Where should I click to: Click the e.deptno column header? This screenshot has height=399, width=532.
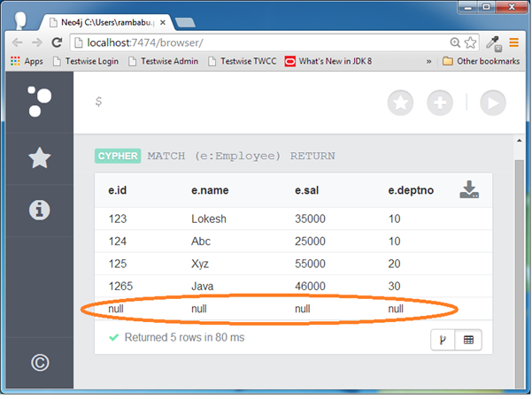point(411,190)
